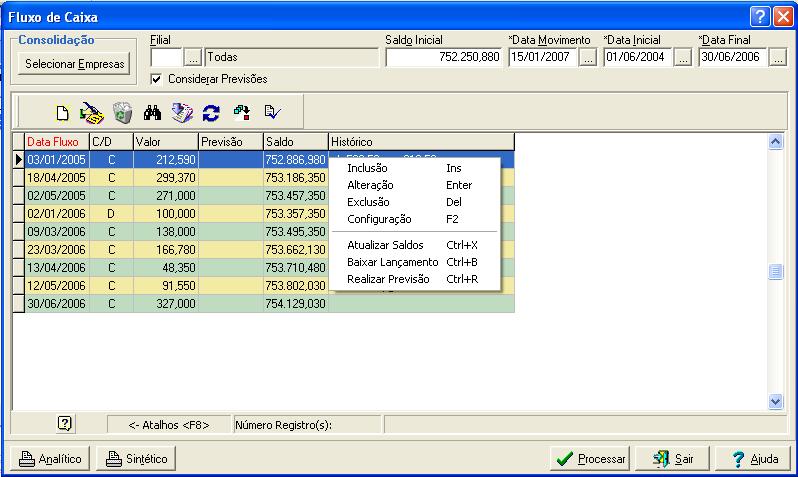Click the Todas filial name field
798x477 pixels.
coord(292,57)
